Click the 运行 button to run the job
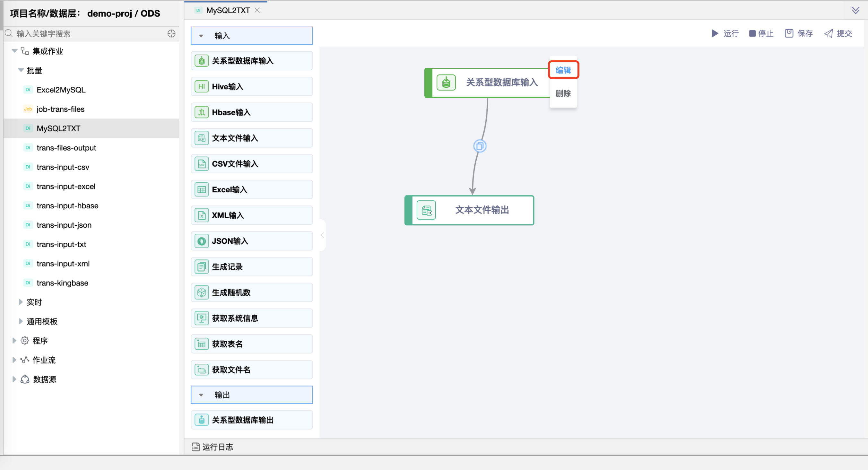 click(725, 33)
